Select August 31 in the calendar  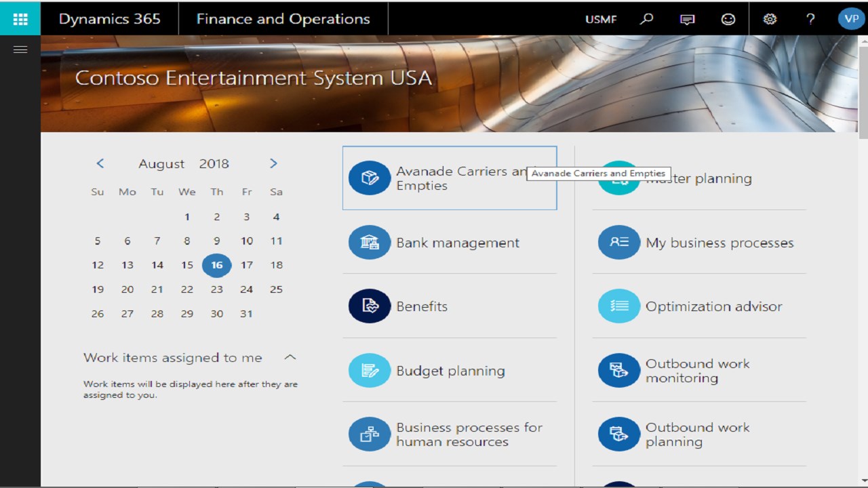[x=247, y=314]
